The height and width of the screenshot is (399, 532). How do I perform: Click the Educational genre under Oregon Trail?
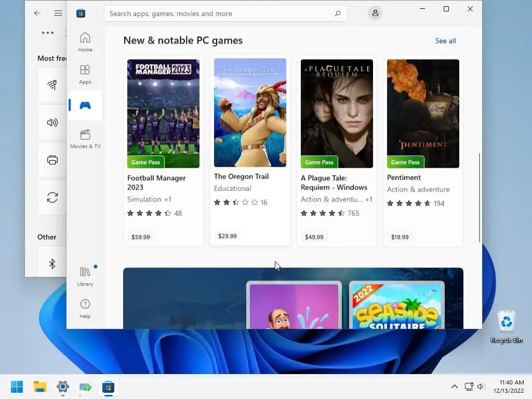click(232, 188)
